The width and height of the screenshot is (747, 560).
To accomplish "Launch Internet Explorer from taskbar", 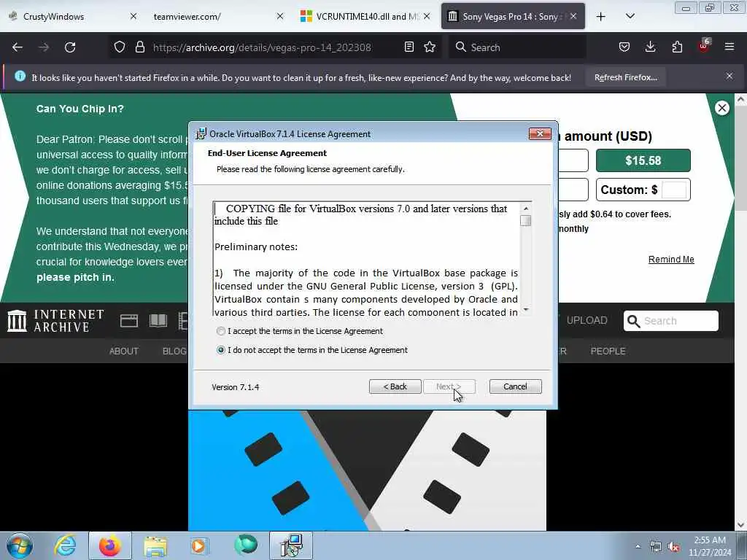I will pyautogui.click(x=65, y=545).
